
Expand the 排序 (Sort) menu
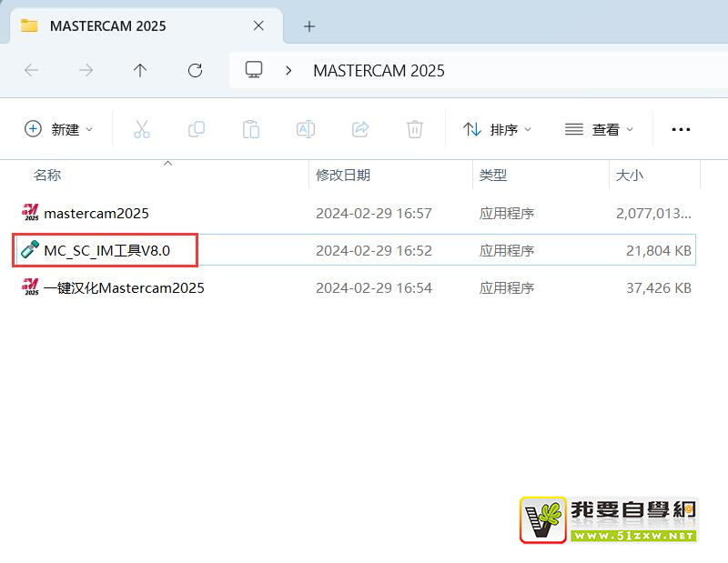point(497,129)
